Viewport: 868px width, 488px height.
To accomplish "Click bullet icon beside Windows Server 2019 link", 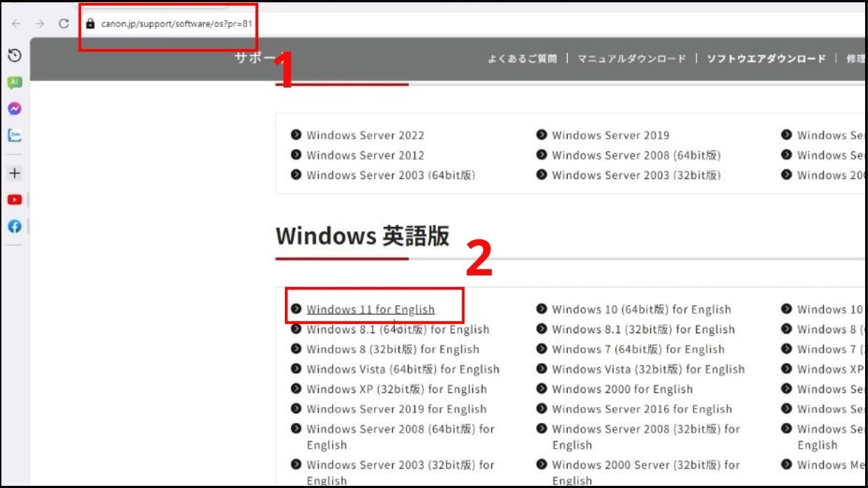I will 541,135.
